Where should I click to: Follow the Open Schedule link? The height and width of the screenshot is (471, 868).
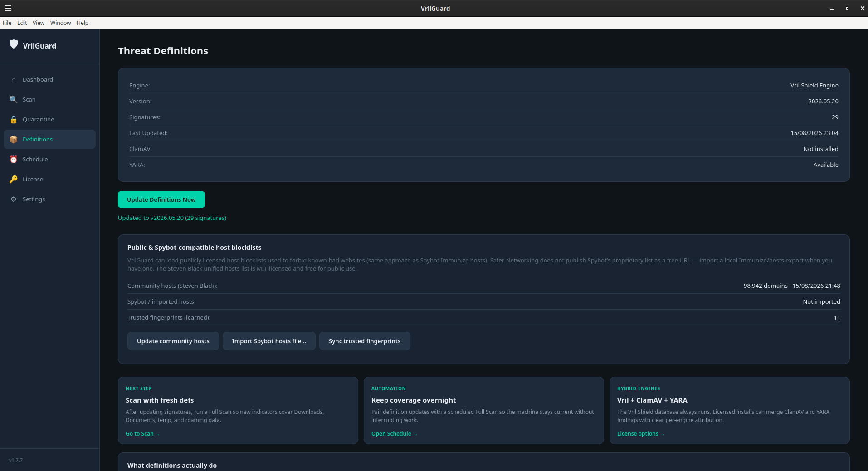click(x=394, y=434)
